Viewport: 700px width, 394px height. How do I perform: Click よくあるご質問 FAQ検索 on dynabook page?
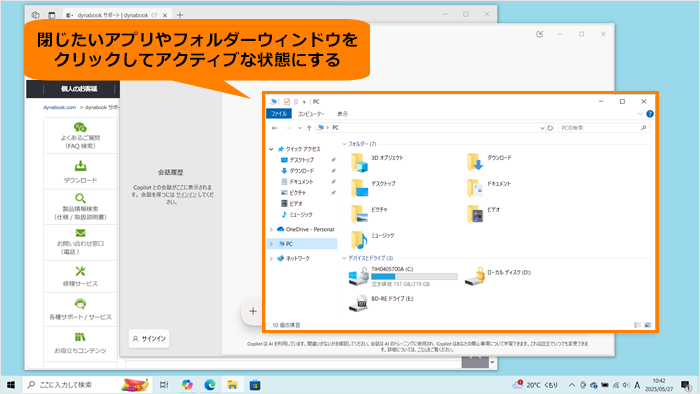click(x=80, y=136)
